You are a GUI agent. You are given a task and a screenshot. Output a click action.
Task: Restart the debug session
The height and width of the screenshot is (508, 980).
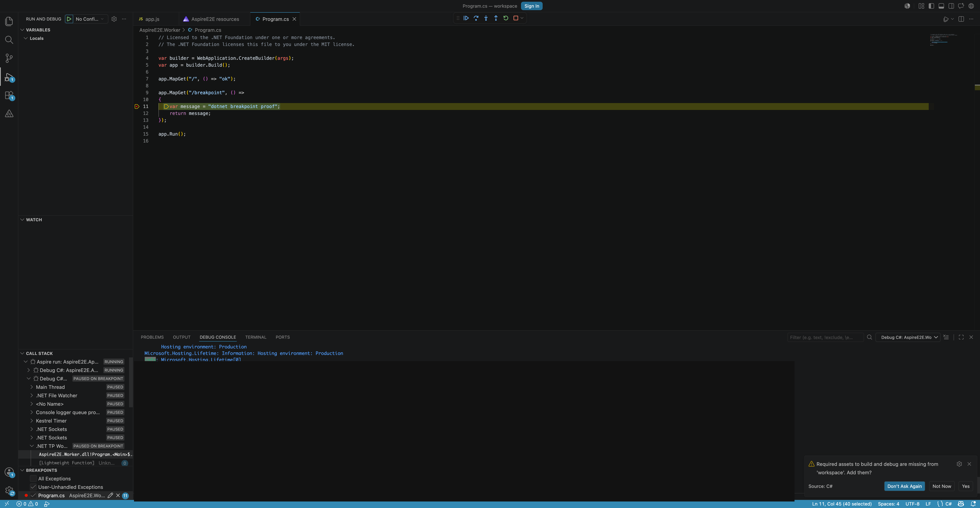coord(506,18)
